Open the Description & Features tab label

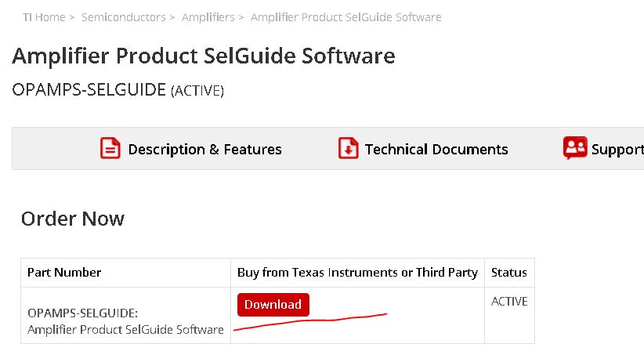tap(204, 149)
